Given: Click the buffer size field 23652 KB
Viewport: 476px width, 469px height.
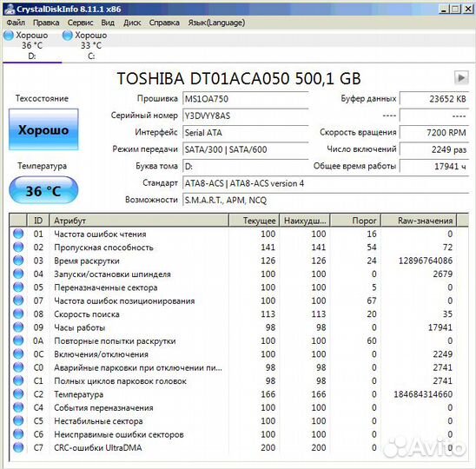Looking at the screenshot, I should 434,99.
